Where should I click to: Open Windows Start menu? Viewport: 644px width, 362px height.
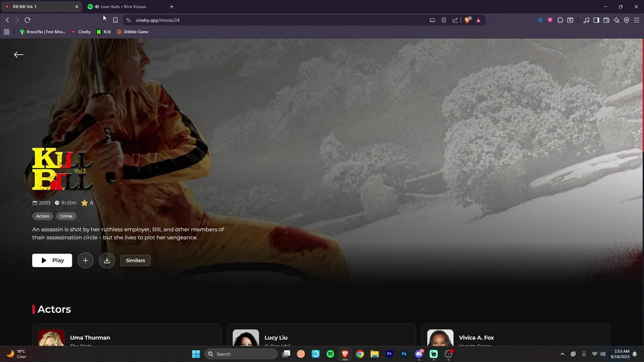tap(196, 354)
